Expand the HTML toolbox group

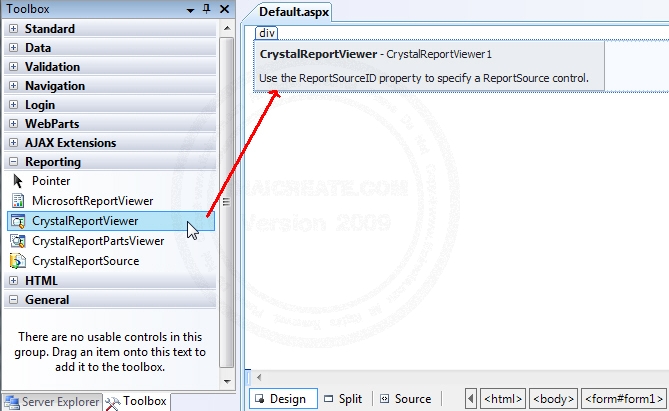14,280
